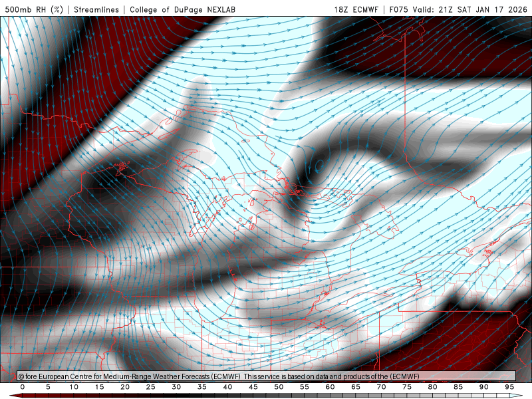Click the "10" value on the color scale
The image size is (532, 399).
coord(74,387)
